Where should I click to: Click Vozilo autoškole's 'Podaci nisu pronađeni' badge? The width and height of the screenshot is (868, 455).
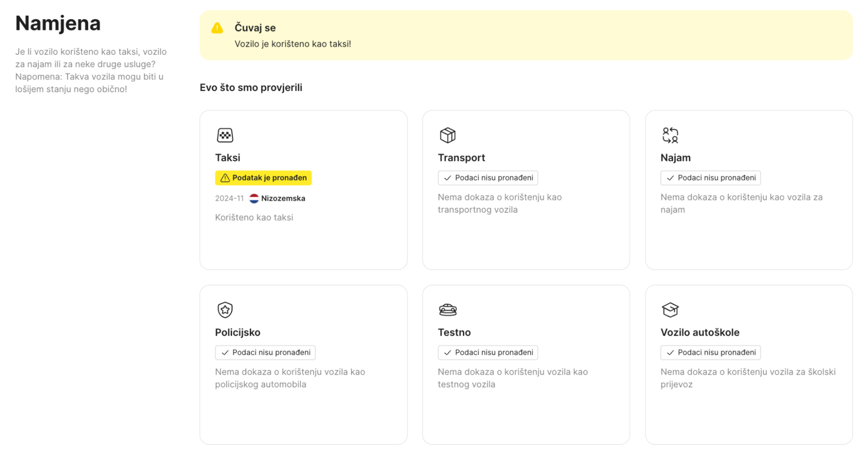tap(710, 353)
